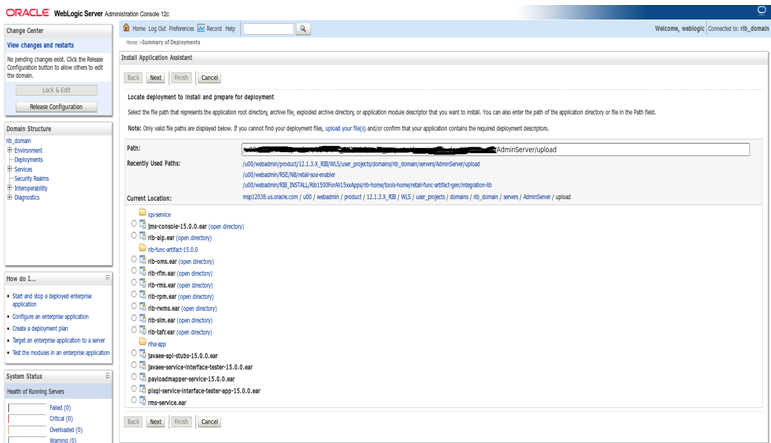The image size is (771, 443).
Task: Select javaee-api-stubs-15.0.0.ear radio button
Action: coord(134,353)
